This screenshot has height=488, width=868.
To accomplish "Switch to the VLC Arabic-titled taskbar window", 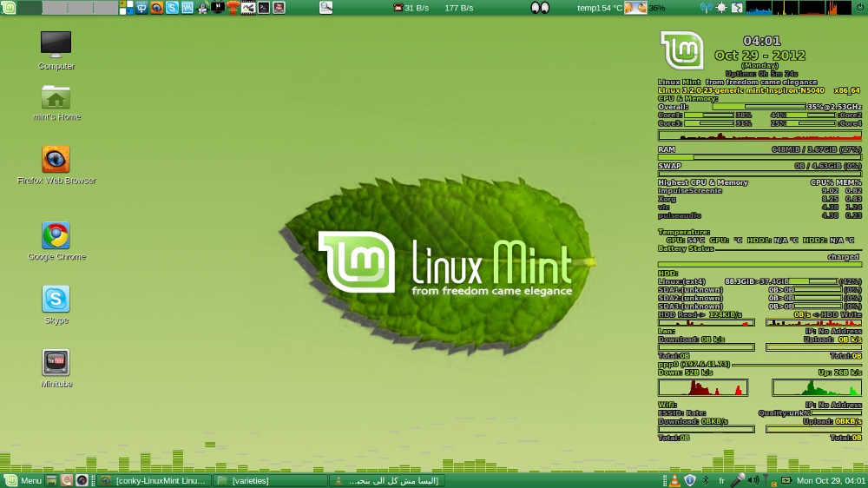I will click(x=386, y=480).
